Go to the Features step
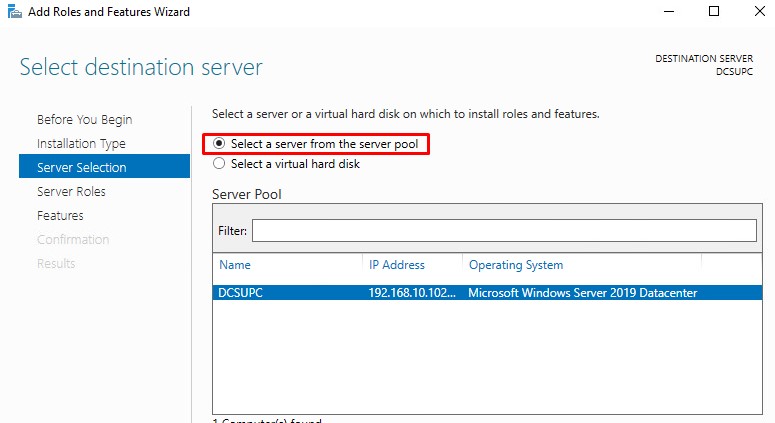 60,215
